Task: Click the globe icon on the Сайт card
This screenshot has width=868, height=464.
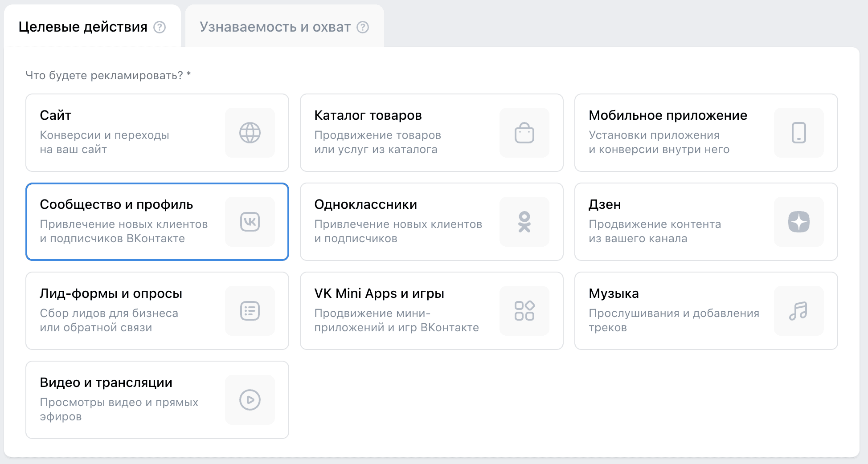Action: (250, 133)
